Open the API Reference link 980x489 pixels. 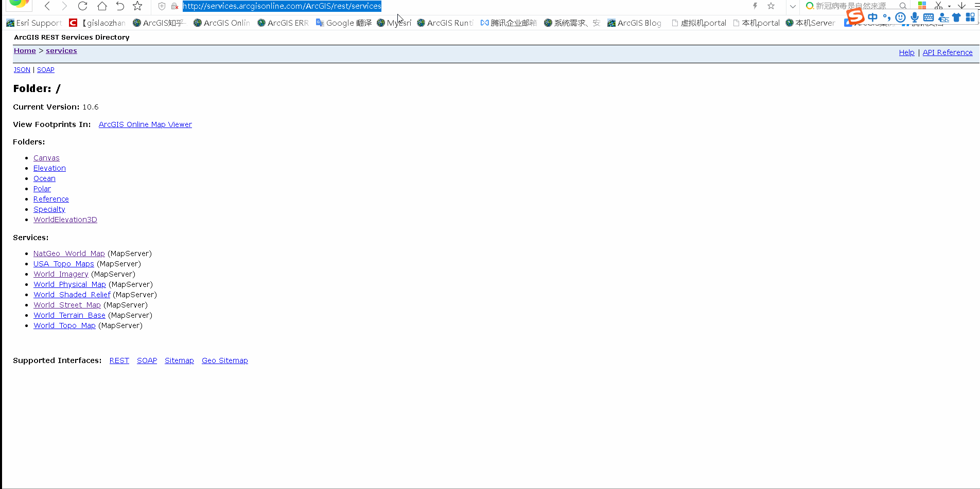[948, 52]
